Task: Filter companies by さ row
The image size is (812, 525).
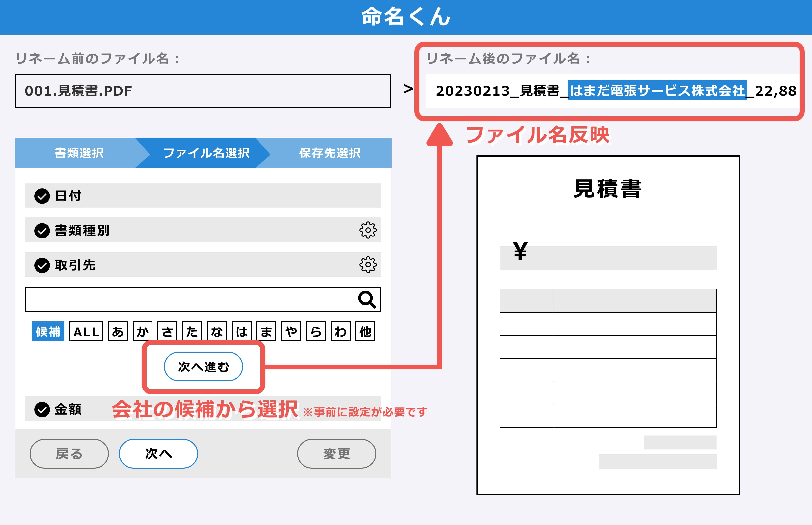Action: point(167,331)
